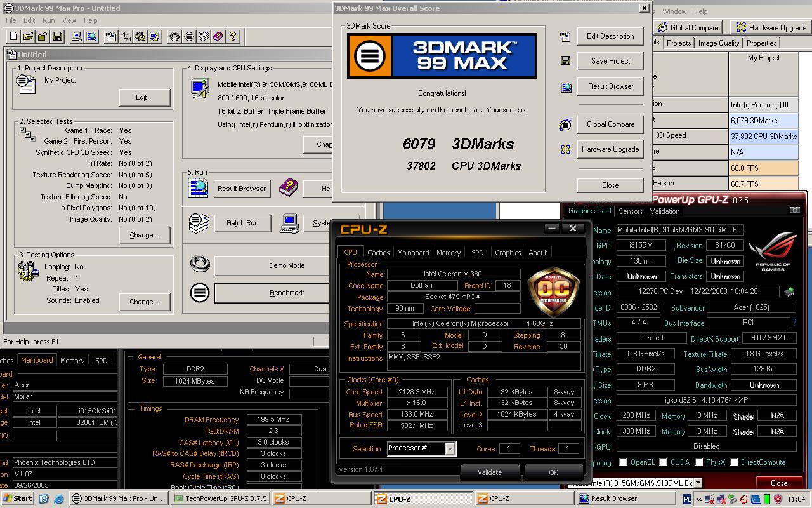Click the yellow question mark toolbar icon
The width and height of the screenshot is (812, 508).
[x=233, y=37]
